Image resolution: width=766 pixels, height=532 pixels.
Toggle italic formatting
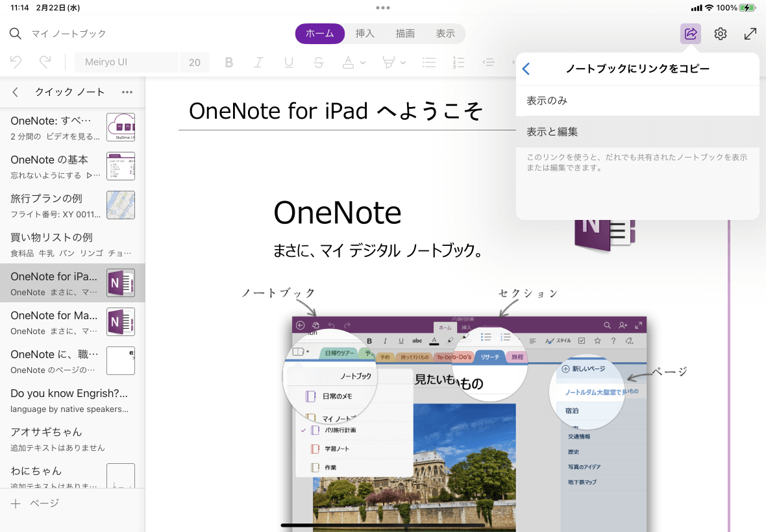point(258,62)
